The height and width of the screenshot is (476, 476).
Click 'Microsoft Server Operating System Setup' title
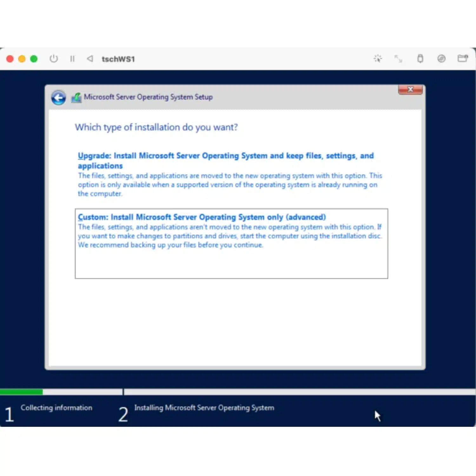[x=148, y=97]
